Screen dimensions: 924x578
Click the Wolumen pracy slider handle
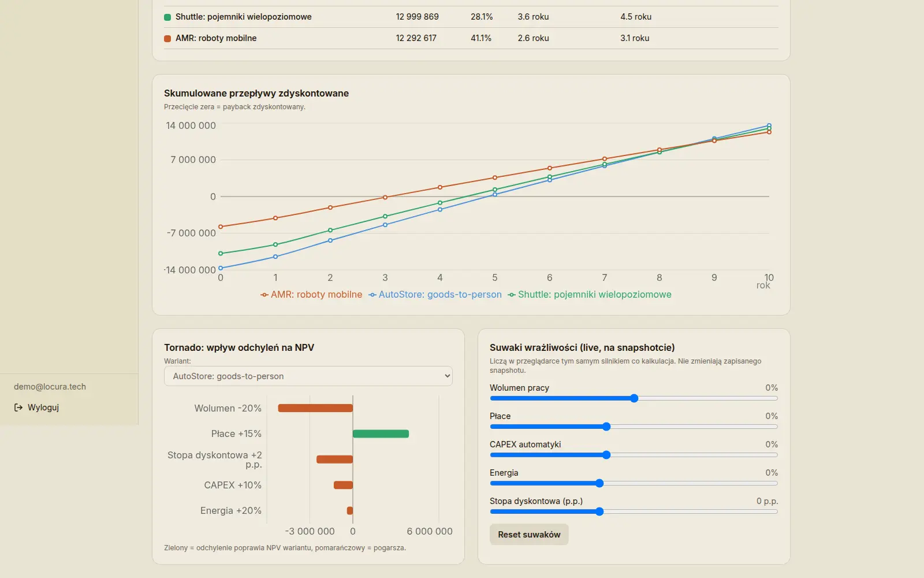pos(634,398)
